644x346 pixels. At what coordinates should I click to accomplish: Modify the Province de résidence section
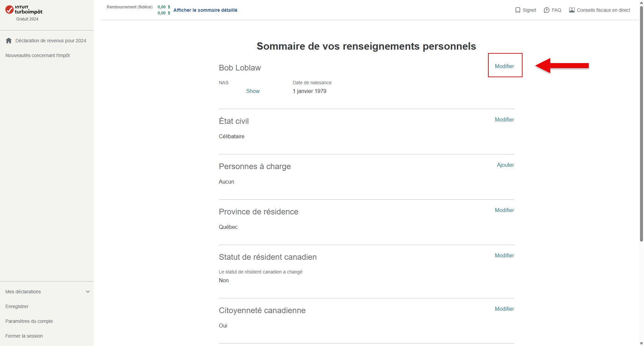coord(504,210)
